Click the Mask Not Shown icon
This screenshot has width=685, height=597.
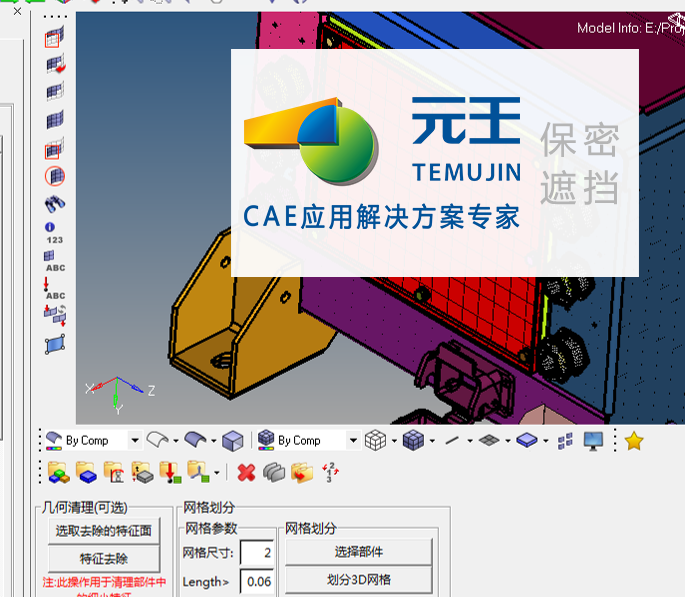pyautogui.click(x=55, y=148)
